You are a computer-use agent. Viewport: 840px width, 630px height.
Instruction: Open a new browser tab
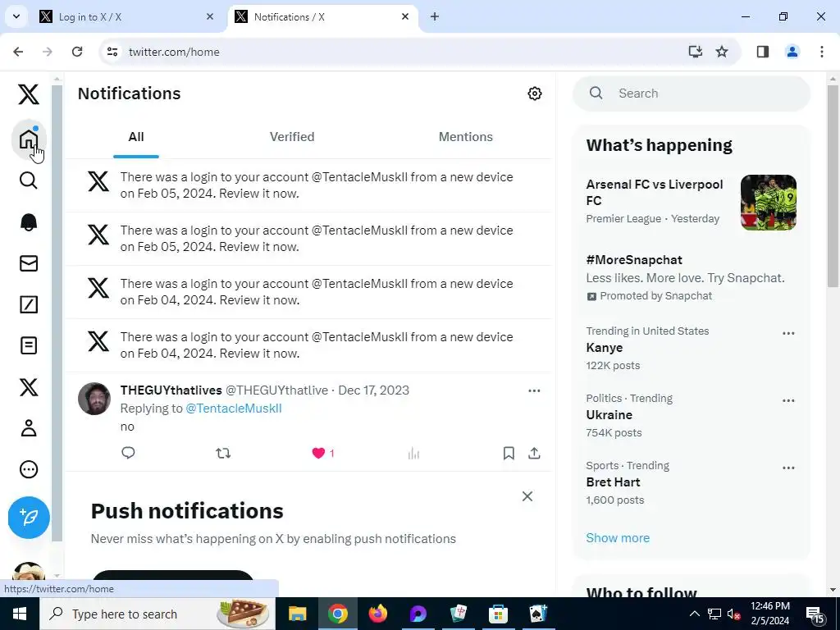(x=435, y=16)
